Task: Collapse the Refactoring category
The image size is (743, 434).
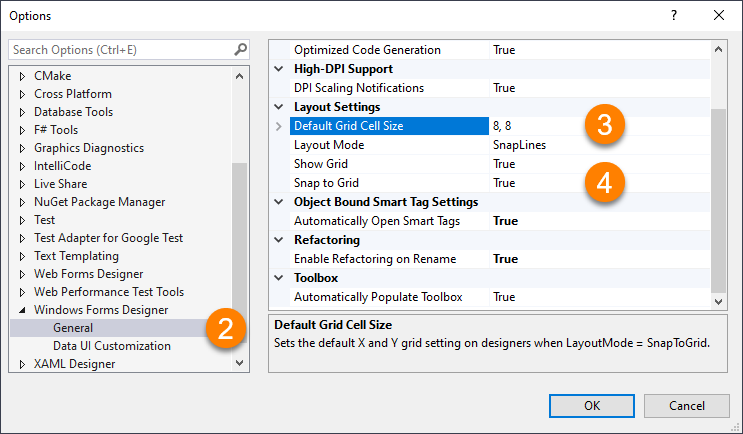Action: click(279, 240)
